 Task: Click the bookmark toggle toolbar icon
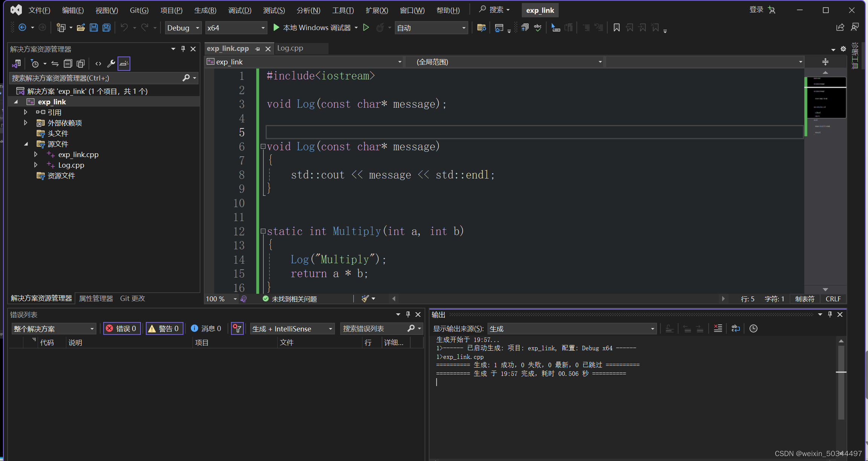(616, 27)
